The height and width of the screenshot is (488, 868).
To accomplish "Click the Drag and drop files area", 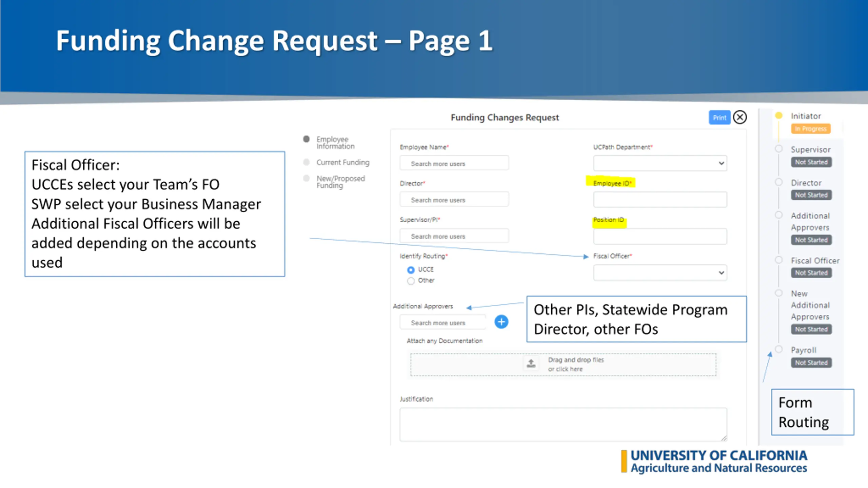I will click(563, 365).
